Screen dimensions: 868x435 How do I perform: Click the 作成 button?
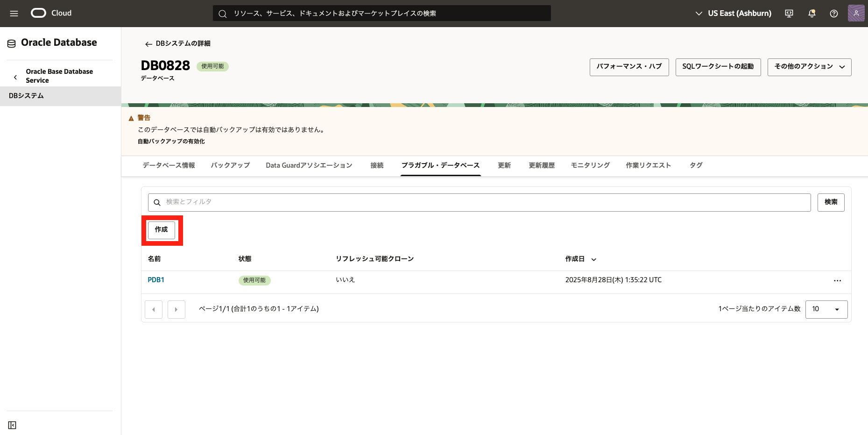162,230
